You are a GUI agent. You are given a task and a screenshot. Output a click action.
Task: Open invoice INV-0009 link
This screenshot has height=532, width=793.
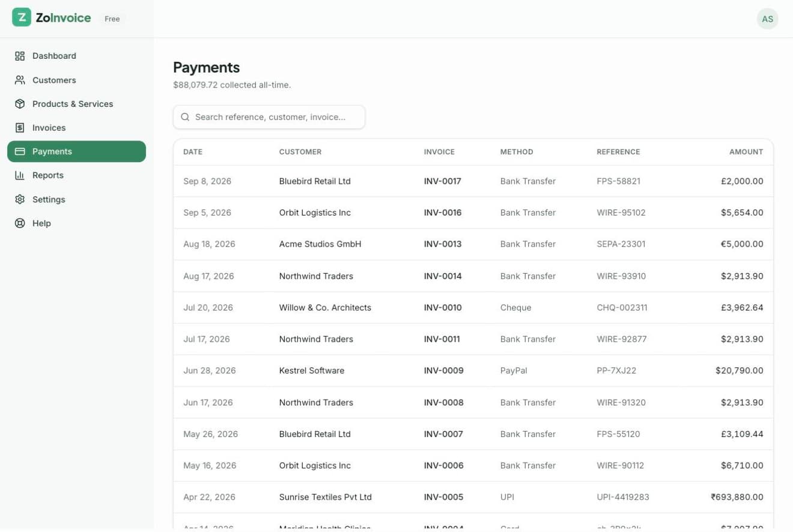(444, 370)
